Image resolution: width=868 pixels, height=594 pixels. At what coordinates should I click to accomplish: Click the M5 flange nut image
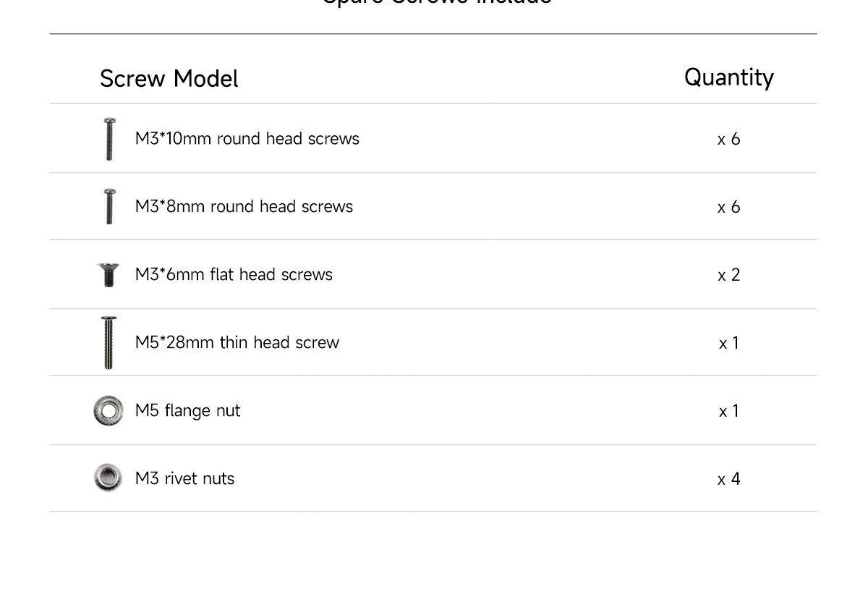point(108,411)
